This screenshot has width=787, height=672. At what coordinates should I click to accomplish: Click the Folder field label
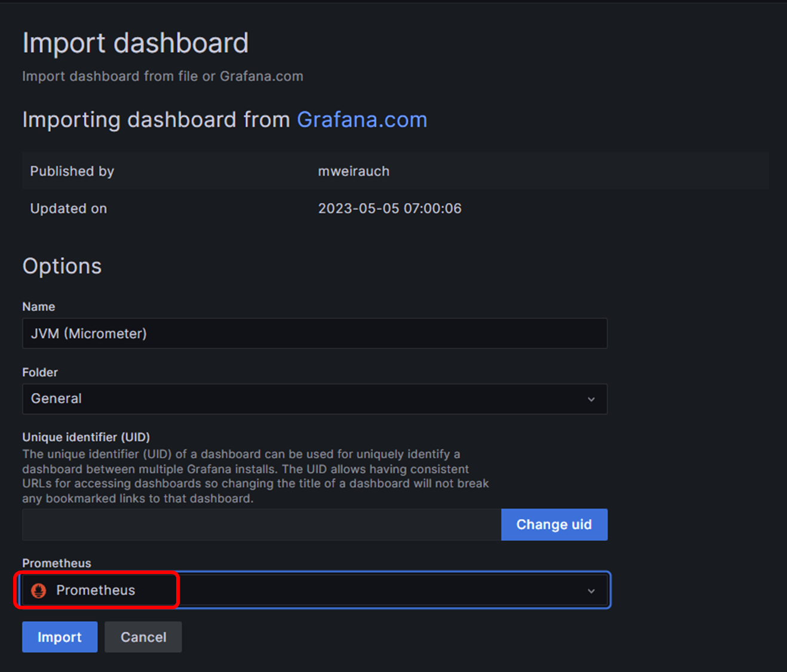click(40, 372)
